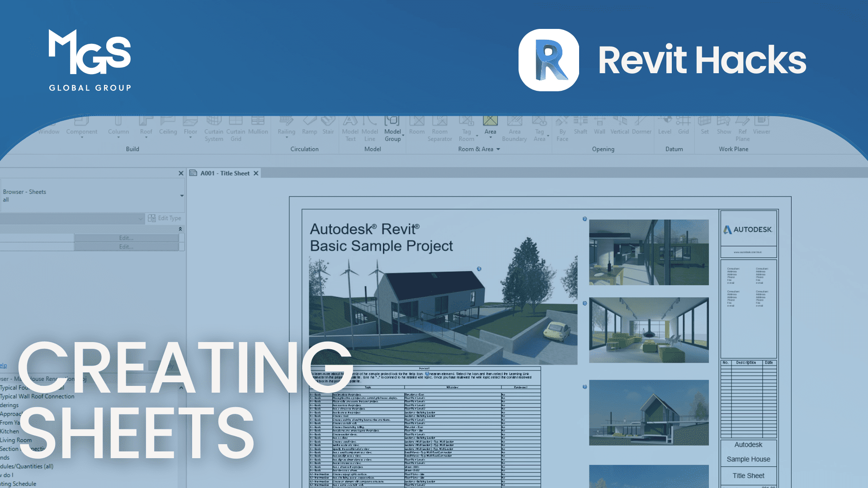Collapse the properties section chevron
The width and height of the screenshot is (868, 488).
click(180, 229)
